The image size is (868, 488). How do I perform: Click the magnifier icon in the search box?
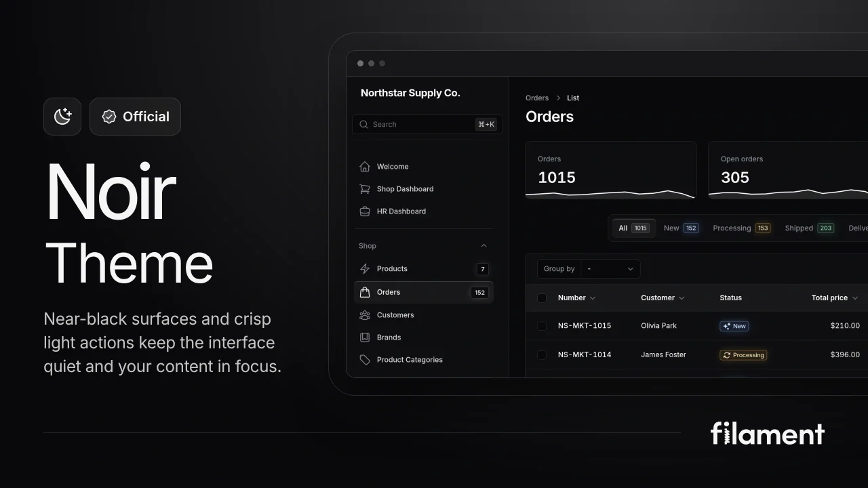(x=364, y=124)
